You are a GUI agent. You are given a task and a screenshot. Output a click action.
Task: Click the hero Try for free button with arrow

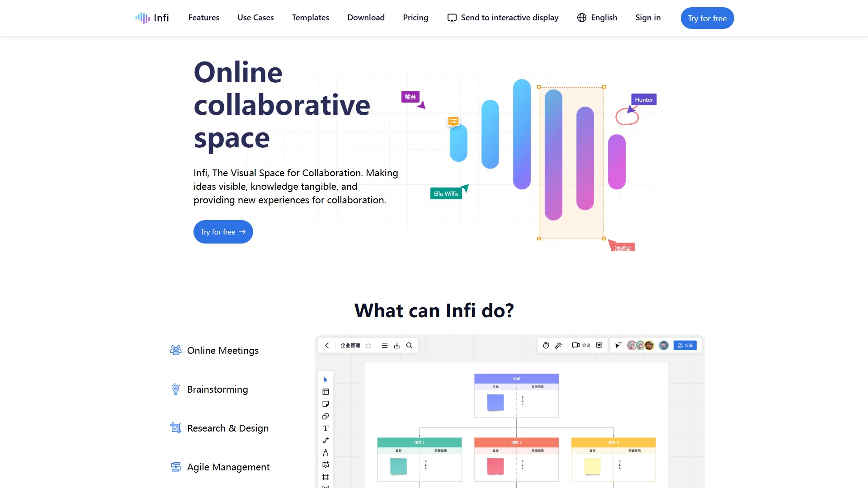coord(223,232)
